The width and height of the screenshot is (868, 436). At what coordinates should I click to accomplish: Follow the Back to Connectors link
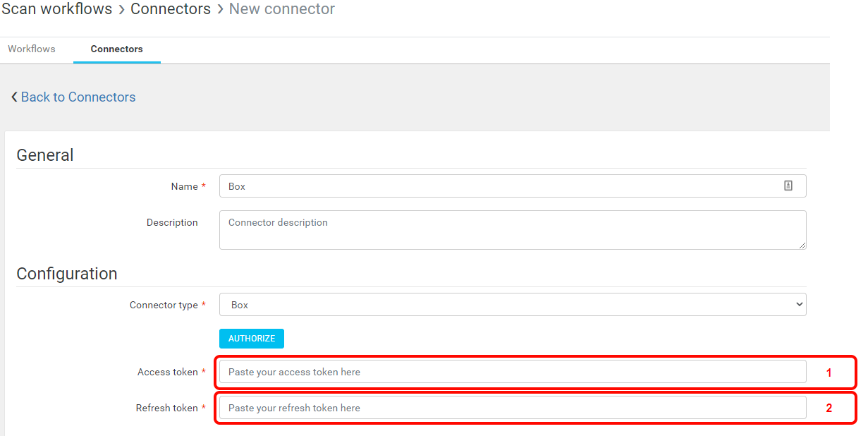coord(78,97)
